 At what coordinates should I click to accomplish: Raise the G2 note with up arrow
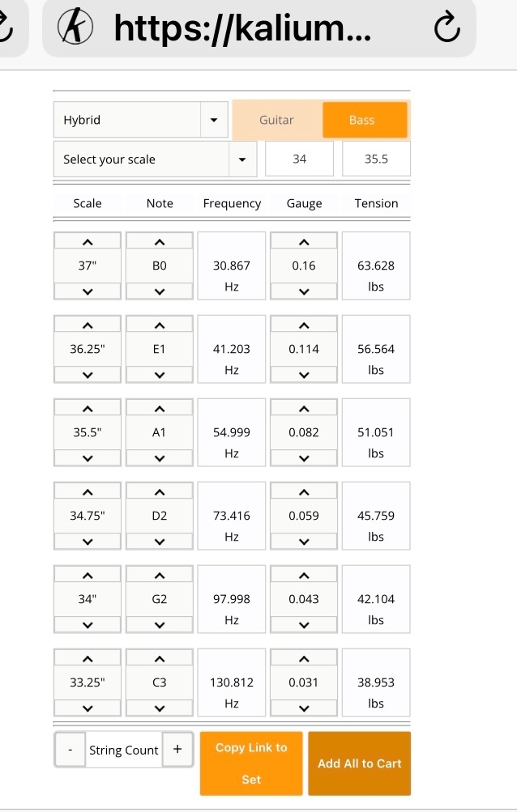(159, 576)
